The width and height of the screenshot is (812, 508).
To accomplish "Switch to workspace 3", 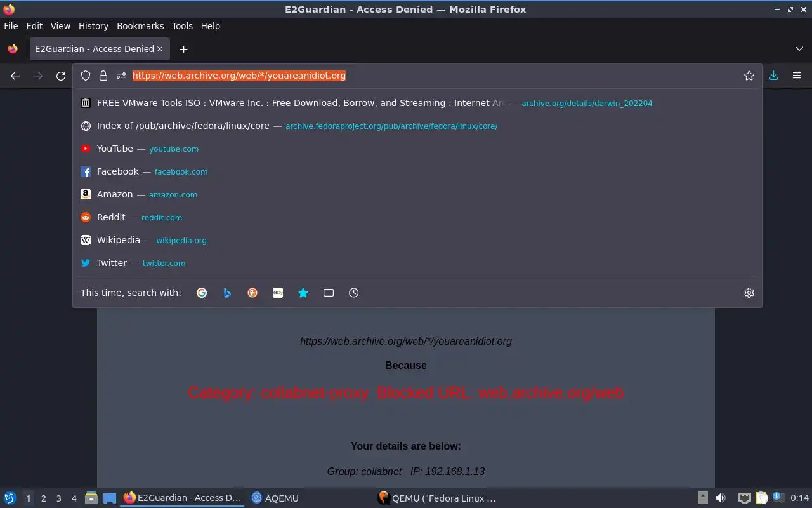I will [59, 498].
